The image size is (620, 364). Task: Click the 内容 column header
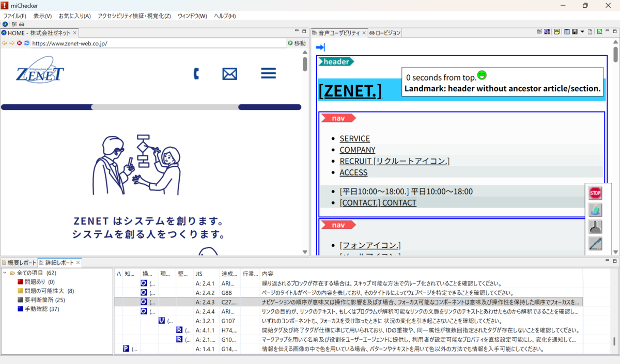point(422,273)
